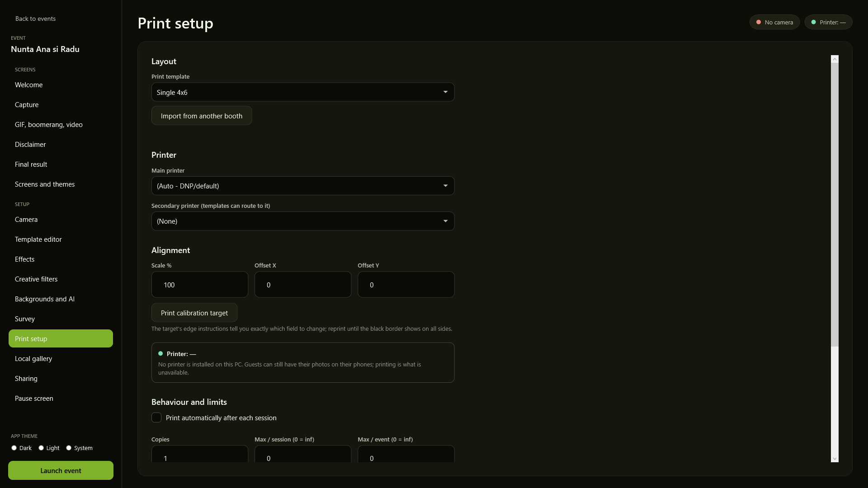
Task: Click the Printer status badge in header
Action: (828, 22)
